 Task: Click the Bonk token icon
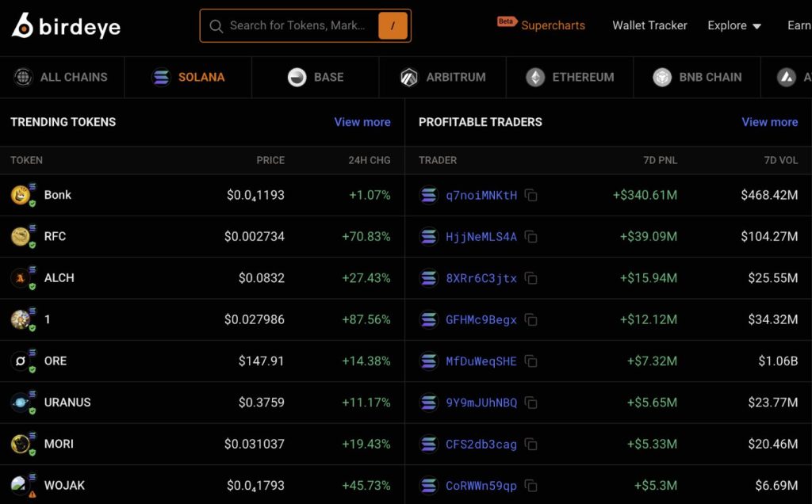pos(21,195)
